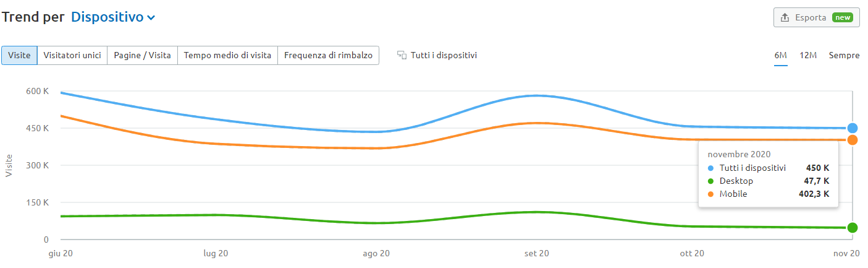Open the Tutti i dispositivi filter

click(x=444, y=55)
